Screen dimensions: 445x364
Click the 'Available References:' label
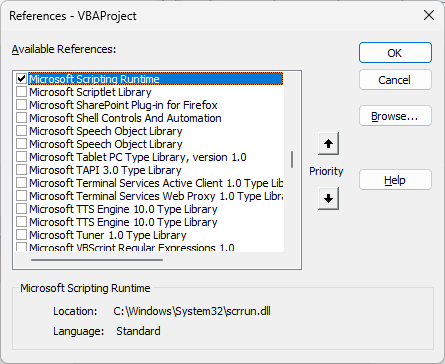pyautogui.click(x=64, y=49)
